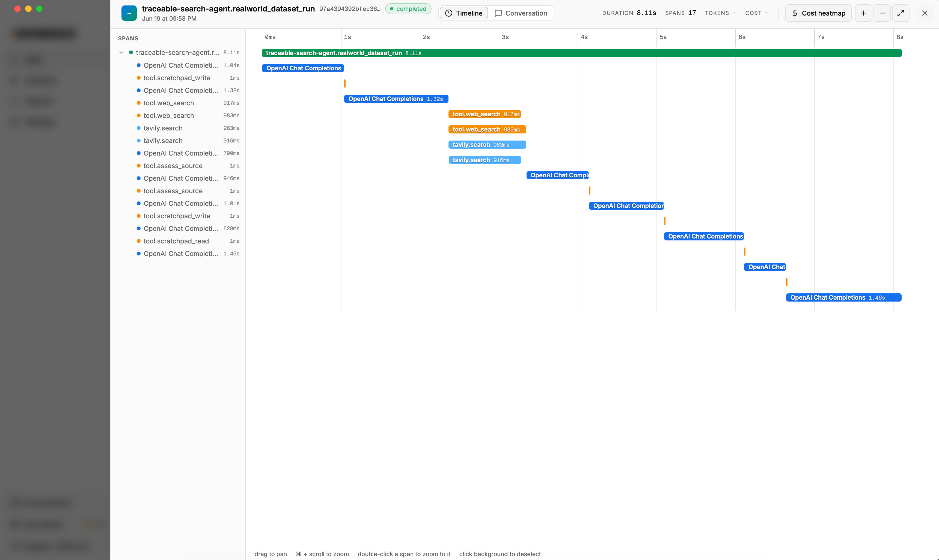Viewport: 939px width, 560px height.
Task: Click the truncated 'OpenAI Chat' timeline bar
Action: click(765, 267)
